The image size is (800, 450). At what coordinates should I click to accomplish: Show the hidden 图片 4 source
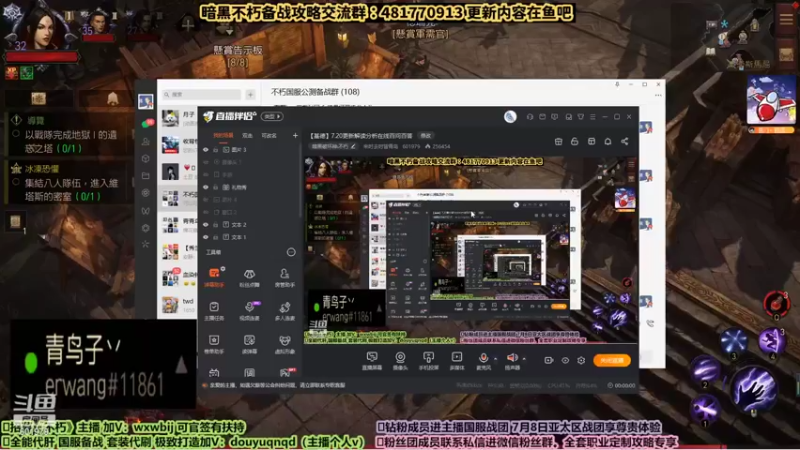point(206,199)
